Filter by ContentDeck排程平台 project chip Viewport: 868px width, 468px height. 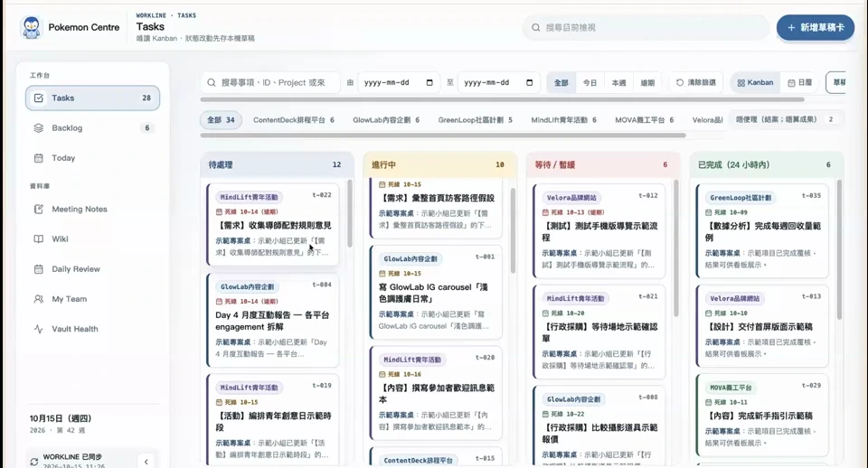[x=294, y=119]
